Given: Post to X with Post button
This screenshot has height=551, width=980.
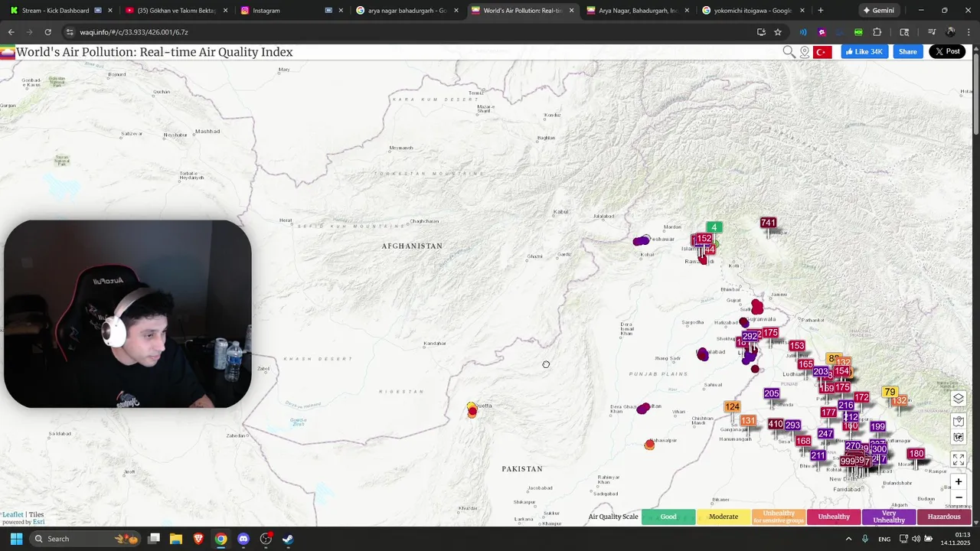Looking at the screenshot, I should [x=947, y=51].
